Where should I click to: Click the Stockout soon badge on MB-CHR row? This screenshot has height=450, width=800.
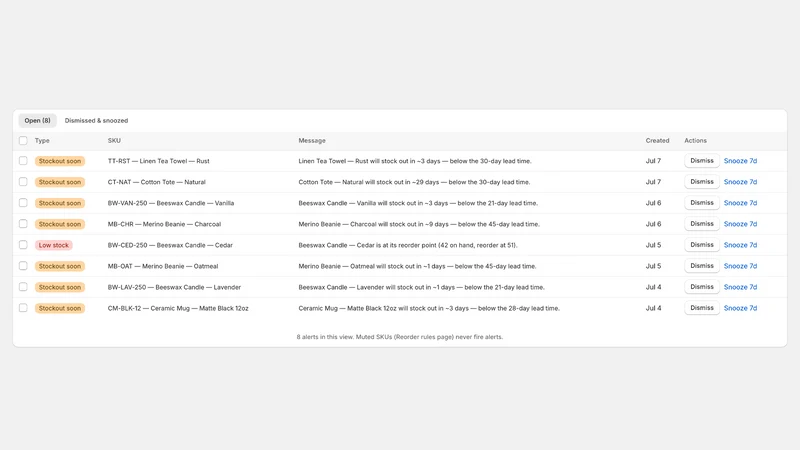60,223
